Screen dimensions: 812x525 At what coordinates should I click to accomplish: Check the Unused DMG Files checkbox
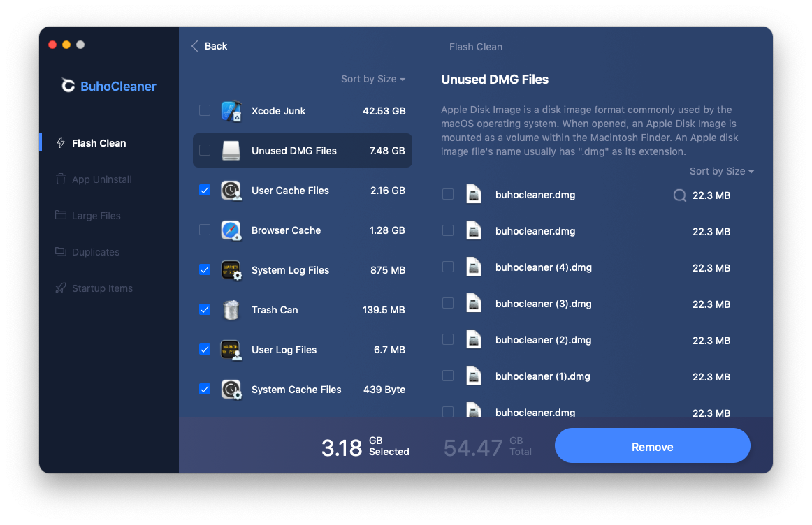coord(205,150)
